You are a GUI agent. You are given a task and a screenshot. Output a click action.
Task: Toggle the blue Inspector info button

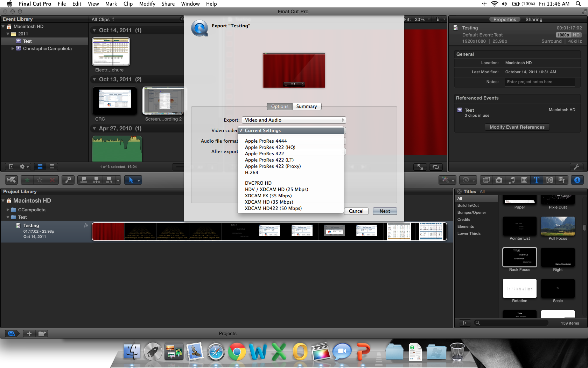577,180
